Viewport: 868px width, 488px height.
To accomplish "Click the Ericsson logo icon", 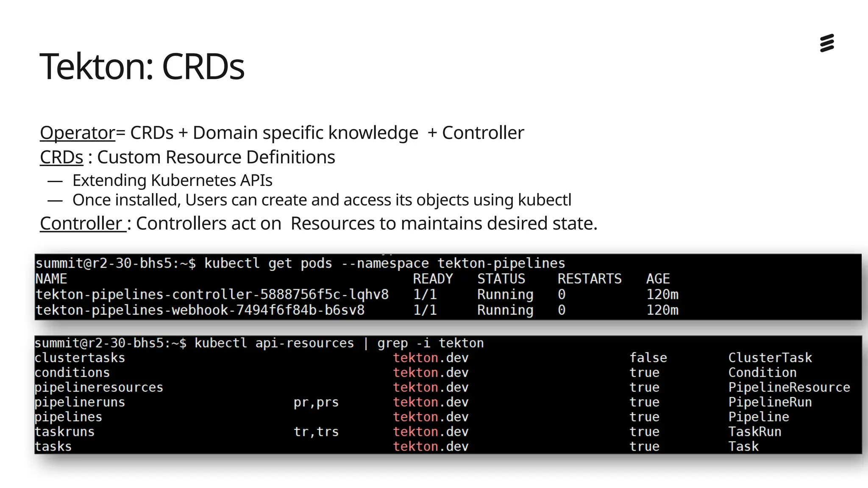I will tap(827, 43).
